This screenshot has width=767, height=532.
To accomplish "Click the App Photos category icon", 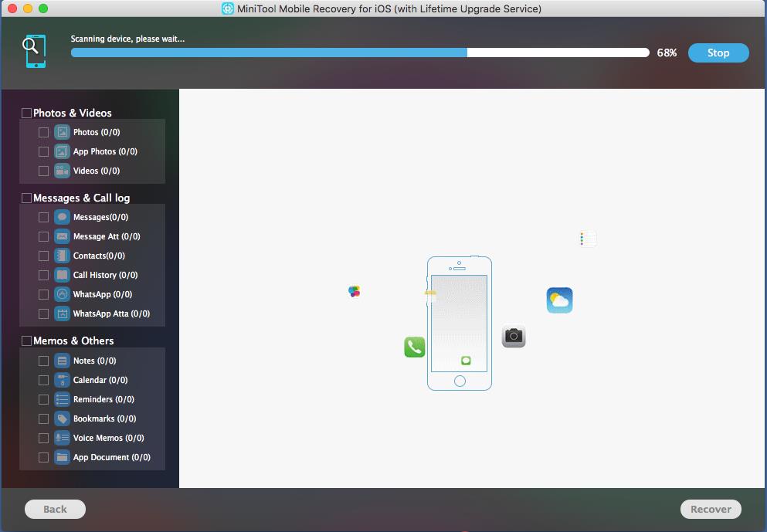I will 62,151.
